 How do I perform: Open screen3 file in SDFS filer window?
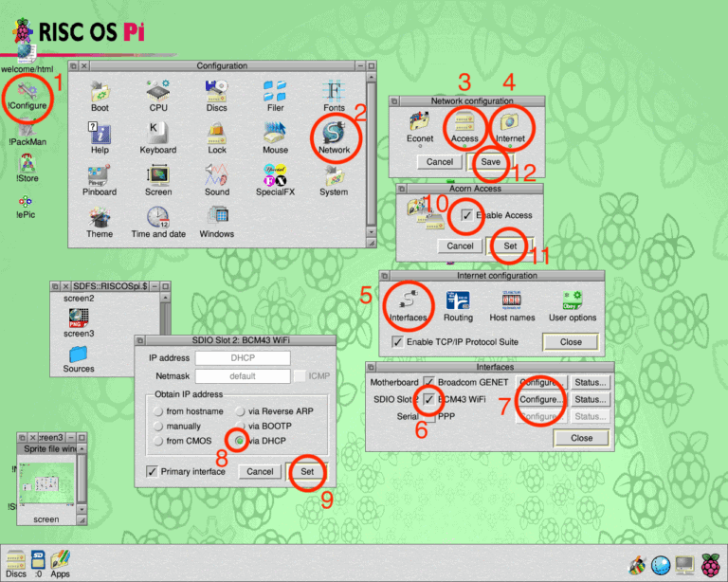click(x=79, y=323)
